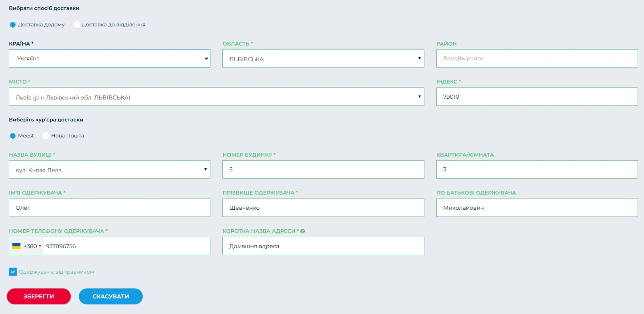The image size is (644, 314).
Task: Expand the Область dropdown list
Action: pos(323,58)
